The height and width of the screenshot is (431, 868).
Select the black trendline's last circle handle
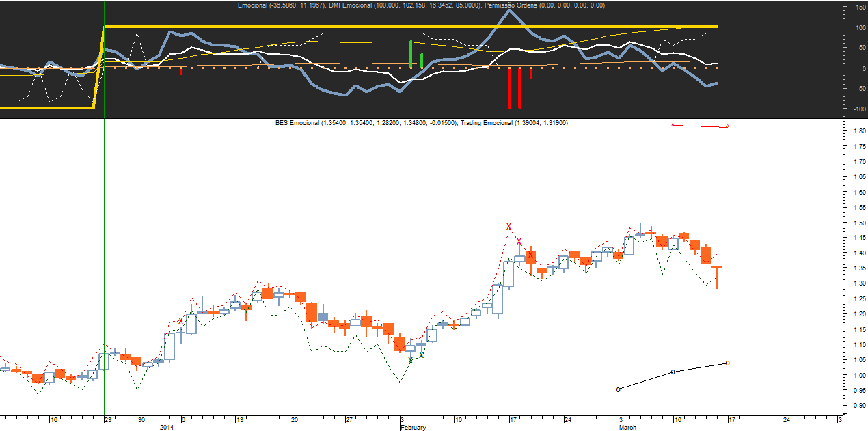click(727, 363)
